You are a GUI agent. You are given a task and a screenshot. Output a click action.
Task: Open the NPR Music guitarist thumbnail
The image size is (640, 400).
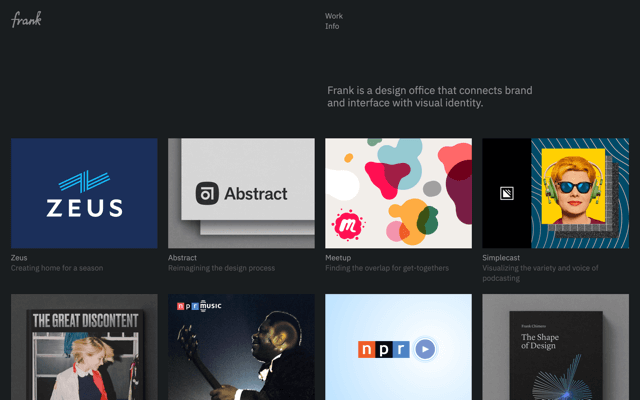(x=241, y=347)
